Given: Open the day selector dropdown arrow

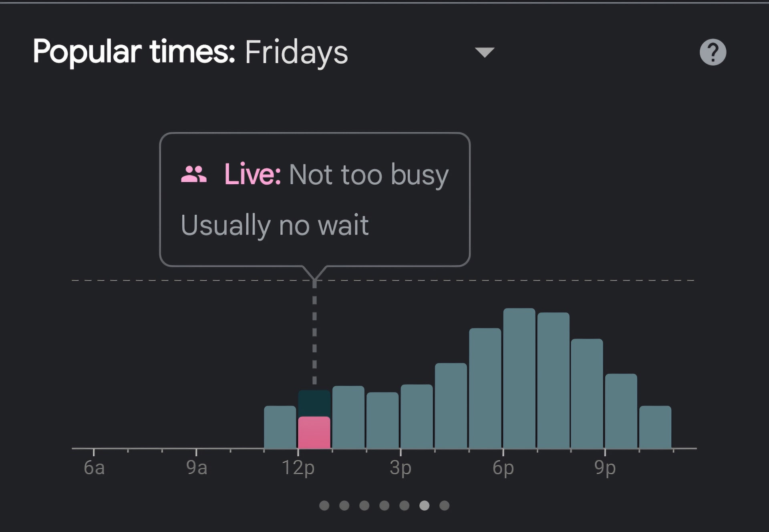Looking at the screenshot, I should point(484,52).
